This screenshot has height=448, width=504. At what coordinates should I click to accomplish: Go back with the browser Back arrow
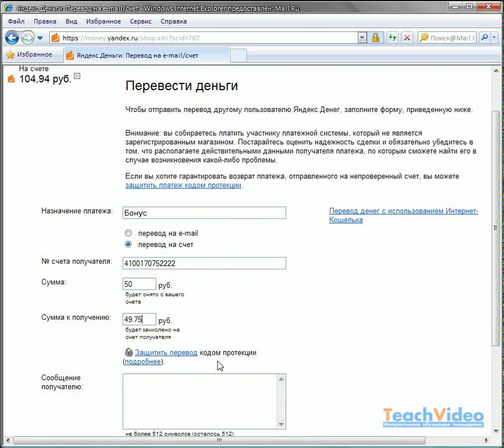point(12,38)
